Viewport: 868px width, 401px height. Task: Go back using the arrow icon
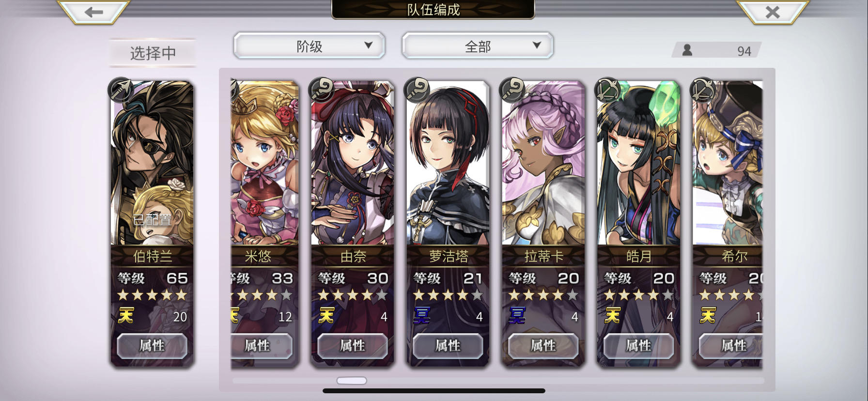93,12
